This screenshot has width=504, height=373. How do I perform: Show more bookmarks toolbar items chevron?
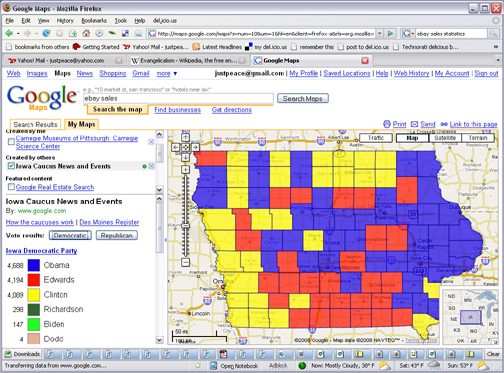[496, 47]
